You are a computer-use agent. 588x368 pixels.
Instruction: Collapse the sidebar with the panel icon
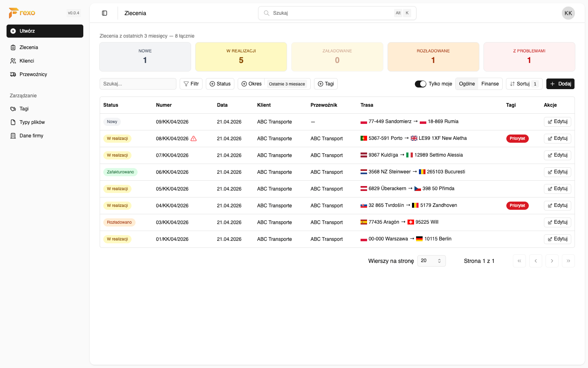coord(105,13)
